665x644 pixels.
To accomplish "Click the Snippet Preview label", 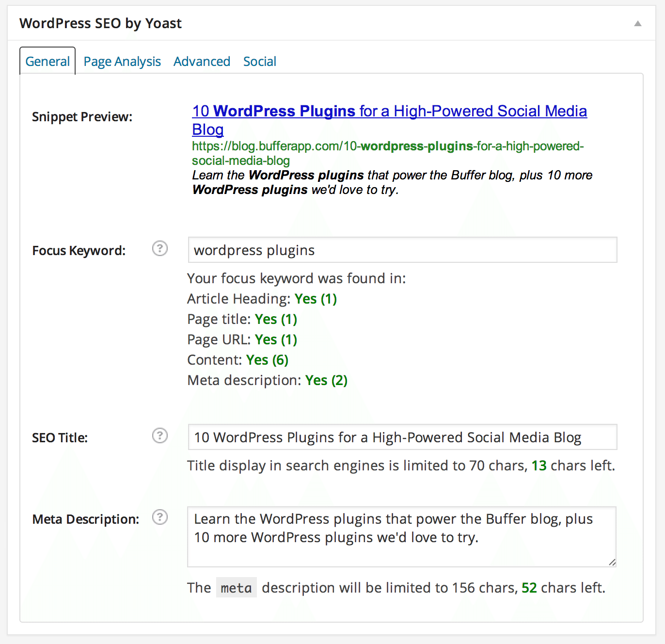I will tap(81, 116).
